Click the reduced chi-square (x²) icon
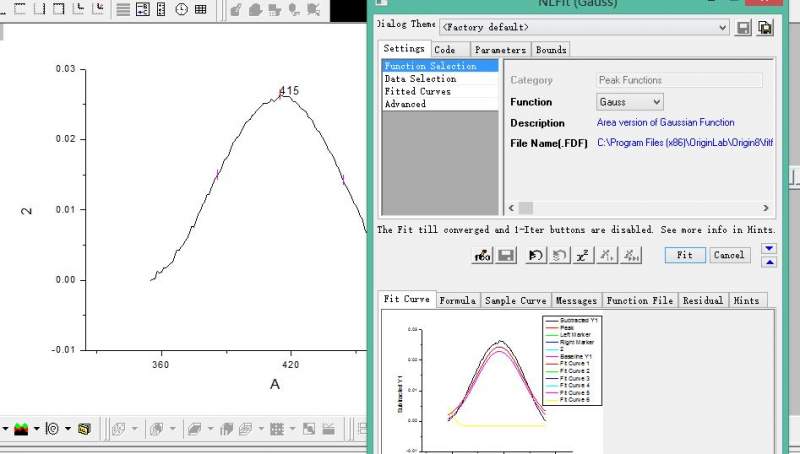Viewport: 800px width, 454px height. (x=583, y=256)
